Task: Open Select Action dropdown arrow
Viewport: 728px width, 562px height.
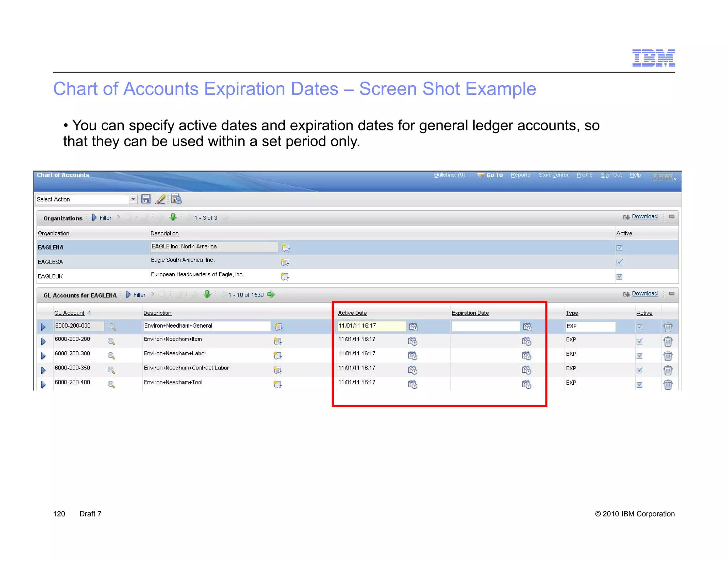Action: (133, 199)
